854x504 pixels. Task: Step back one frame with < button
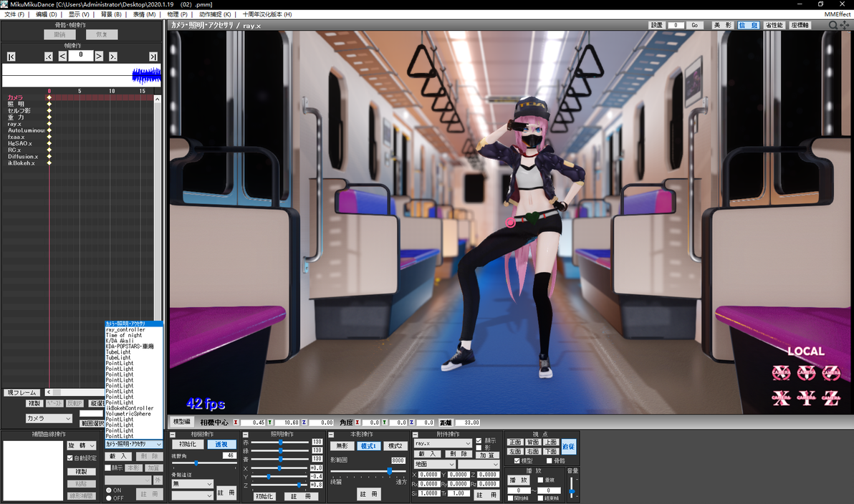coord(62,56)
